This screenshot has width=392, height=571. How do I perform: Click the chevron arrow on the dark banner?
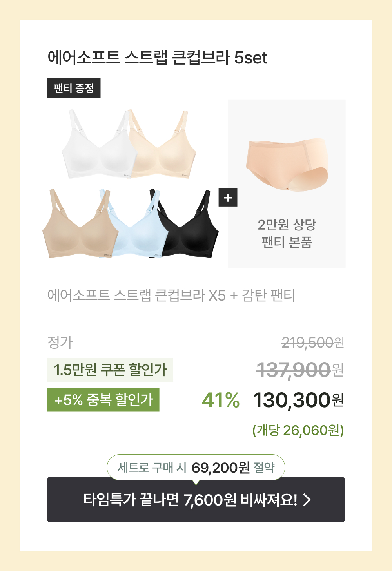pyautogui.click(x=307, y=500)
